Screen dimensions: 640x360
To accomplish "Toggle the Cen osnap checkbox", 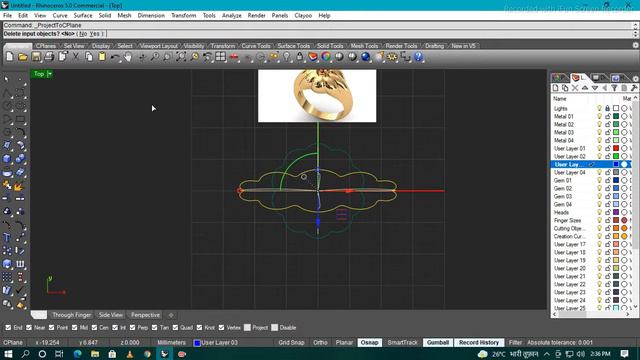I will point(94,327).
